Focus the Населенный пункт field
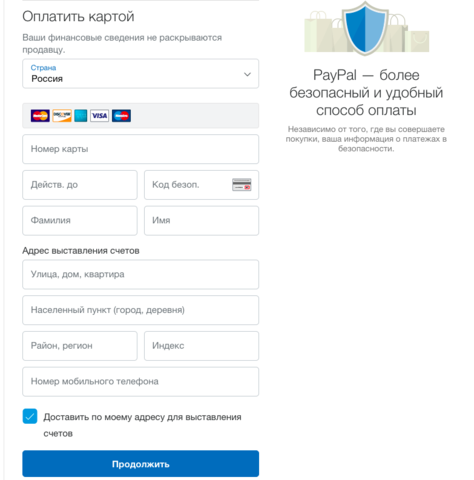The height and width of the screenshot is (480, 474). pos(140,310)
